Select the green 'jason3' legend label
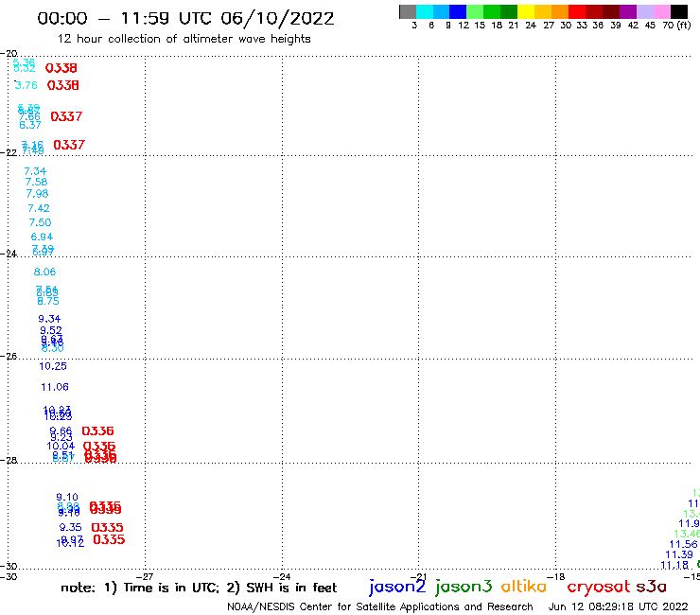 pos(464,587)
